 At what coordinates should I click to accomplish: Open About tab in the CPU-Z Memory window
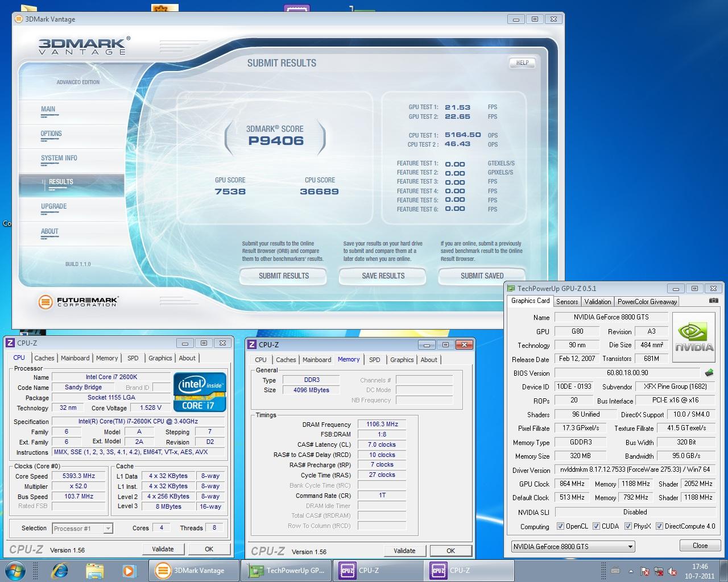pos(429,360)
